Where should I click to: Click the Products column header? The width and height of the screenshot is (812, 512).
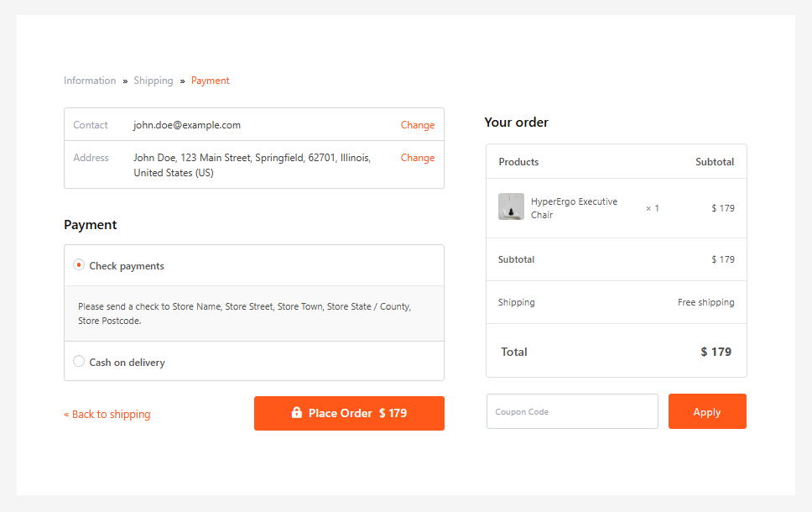(518, 162)
